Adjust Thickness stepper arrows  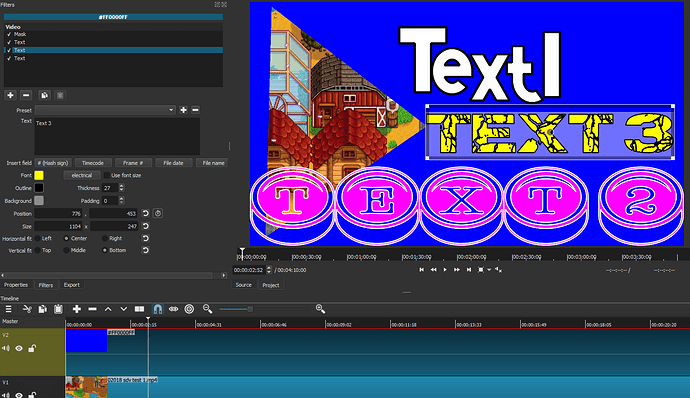pos(121,188)
